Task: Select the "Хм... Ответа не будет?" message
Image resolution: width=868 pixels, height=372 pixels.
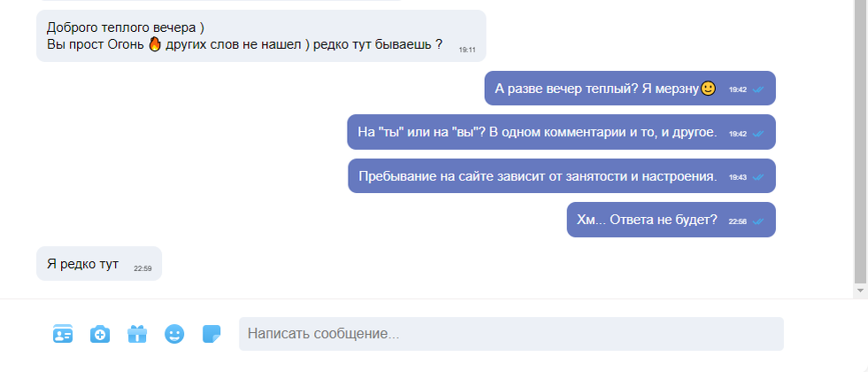Action: pos(671,220)
